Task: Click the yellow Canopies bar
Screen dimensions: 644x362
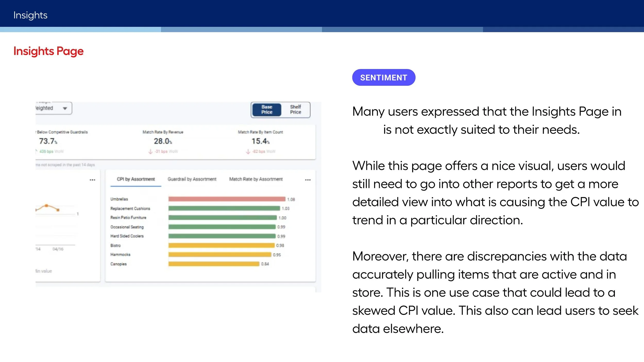Action: click(214, 264)
